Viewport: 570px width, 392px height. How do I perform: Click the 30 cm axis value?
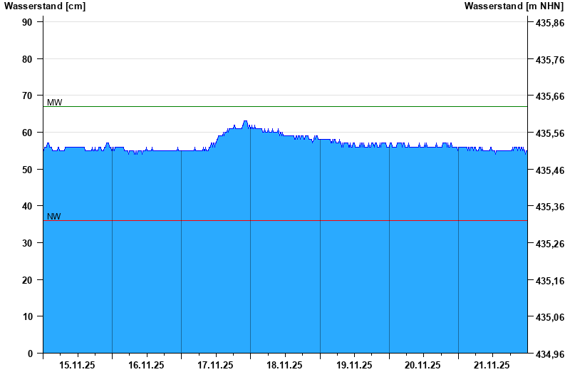coord(27,243)
